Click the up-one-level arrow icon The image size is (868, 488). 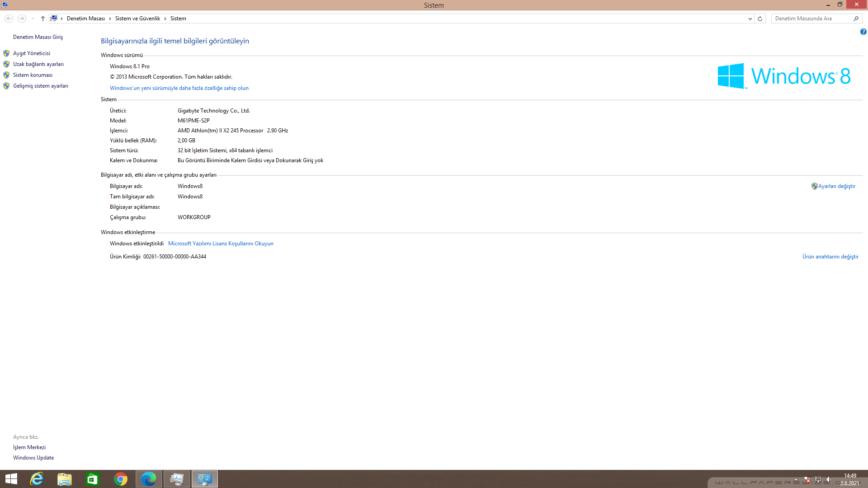click(x=43, y=19)
